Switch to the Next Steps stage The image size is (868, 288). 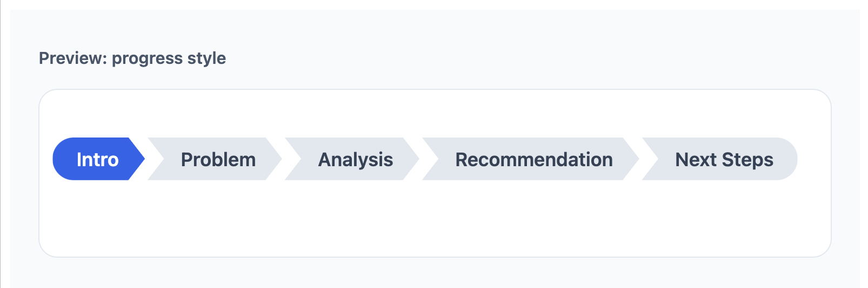(x=724, y=159)
